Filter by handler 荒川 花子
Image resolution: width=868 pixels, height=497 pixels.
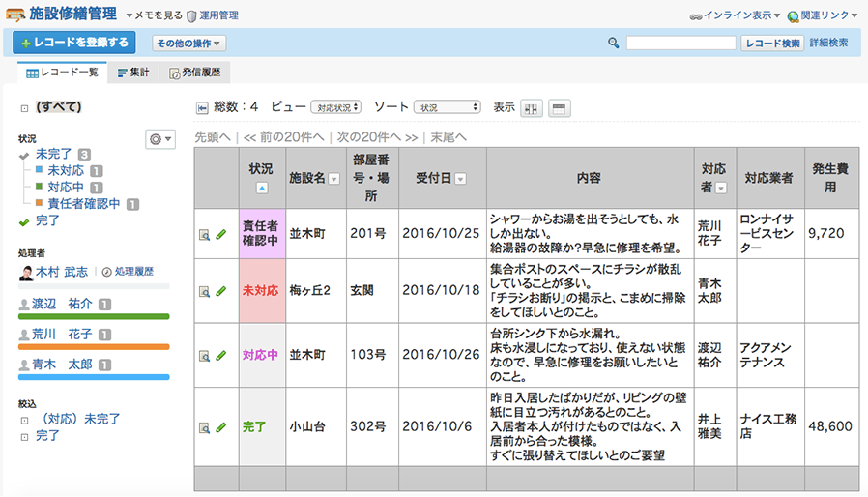tap(62, 335)
